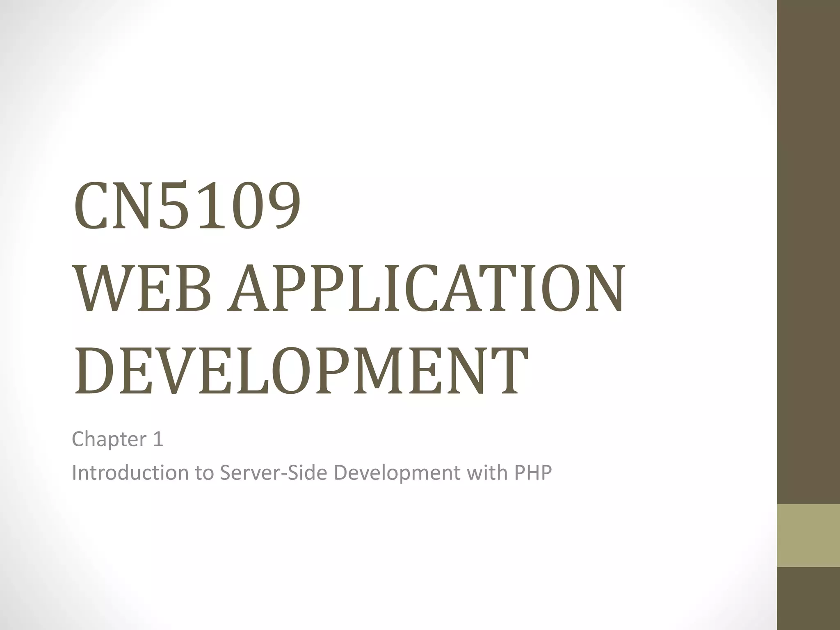
Task: Click the word Introduction in subtitle
Action: coord(130,472)
